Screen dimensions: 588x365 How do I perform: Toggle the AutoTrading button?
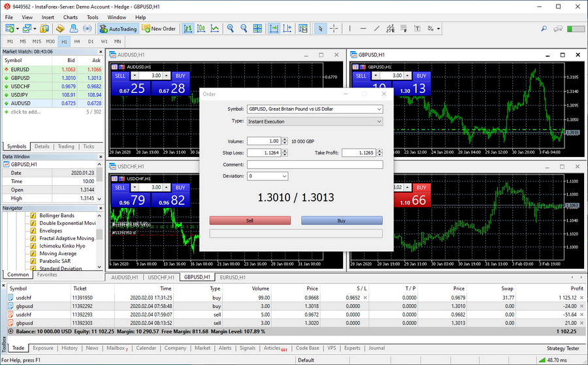click(118, 29)
